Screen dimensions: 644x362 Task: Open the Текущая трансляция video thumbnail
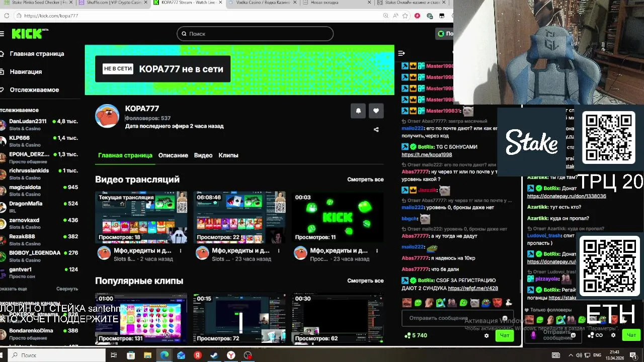click(x=141, y=217)
